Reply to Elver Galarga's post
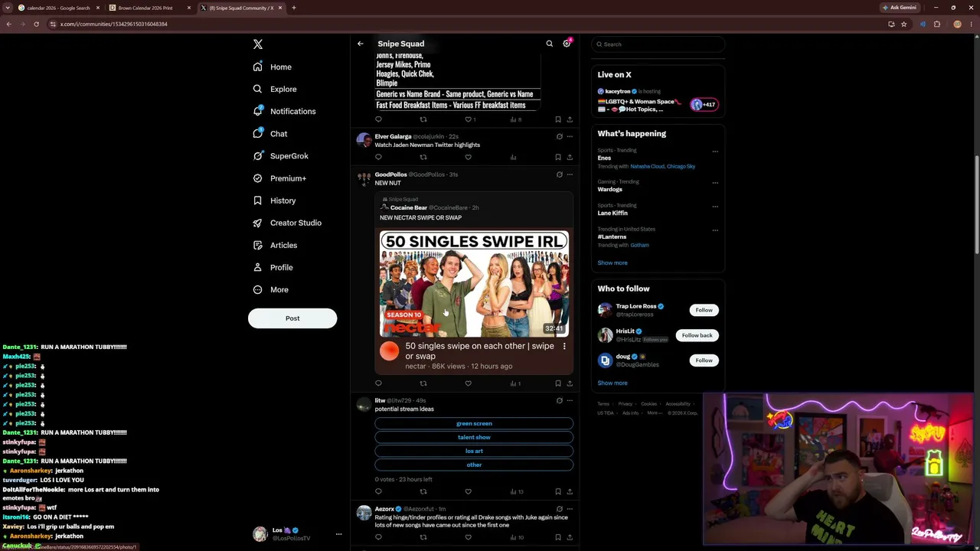The image size is (980, 551). tap(378, 157)
